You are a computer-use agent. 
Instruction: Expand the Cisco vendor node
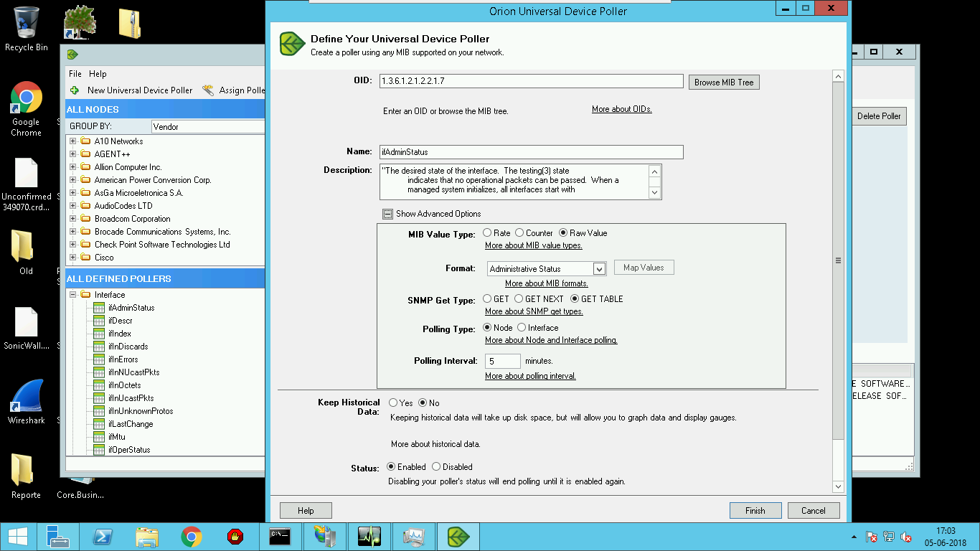(72, 258)
